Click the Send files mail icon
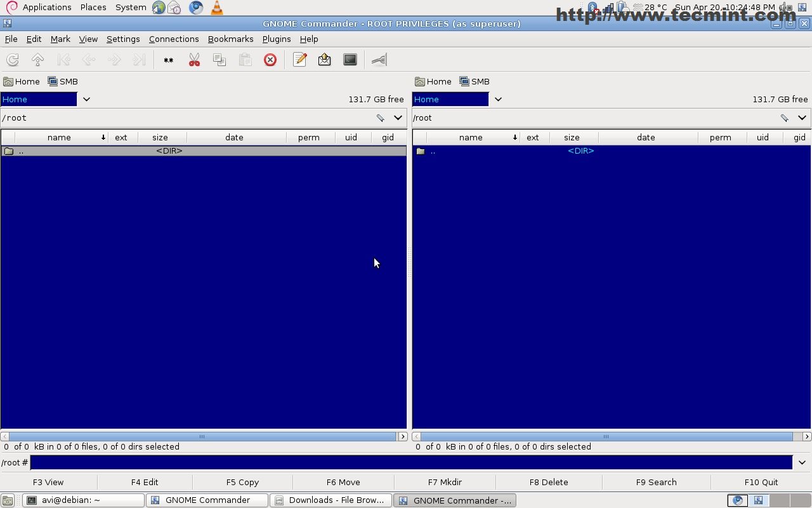This screenshot has height=508, width=812. (x=325, y=60)
